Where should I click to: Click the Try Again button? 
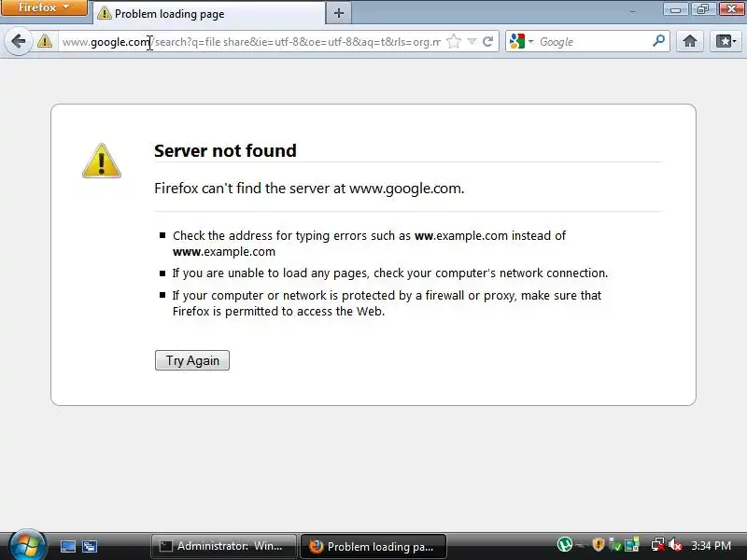[192, 360]
